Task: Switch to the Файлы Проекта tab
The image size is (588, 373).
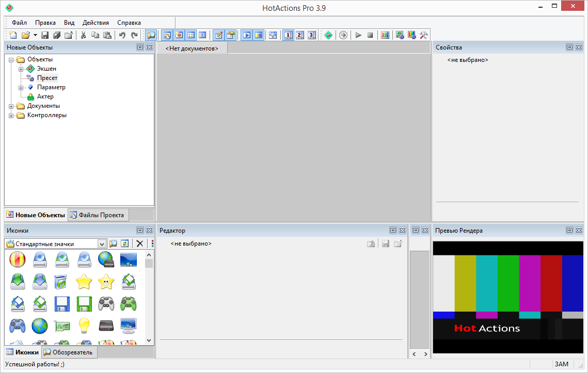Action: [98, 215]
